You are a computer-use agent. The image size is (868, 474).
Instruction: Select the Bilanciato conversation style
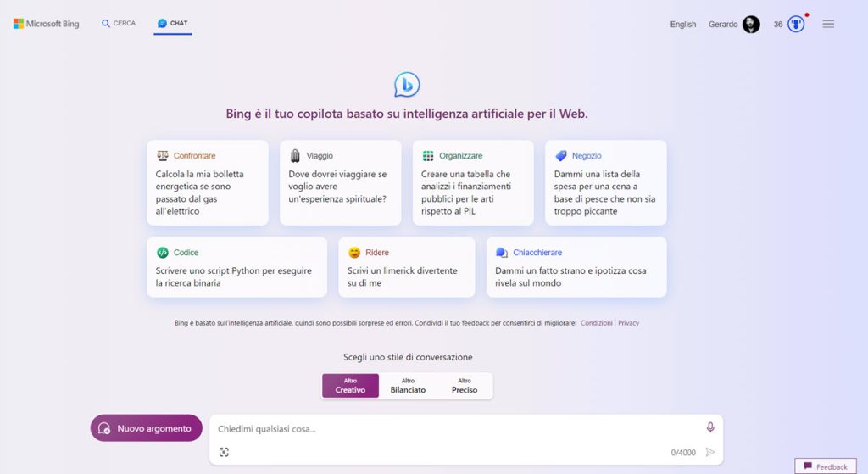408,386
